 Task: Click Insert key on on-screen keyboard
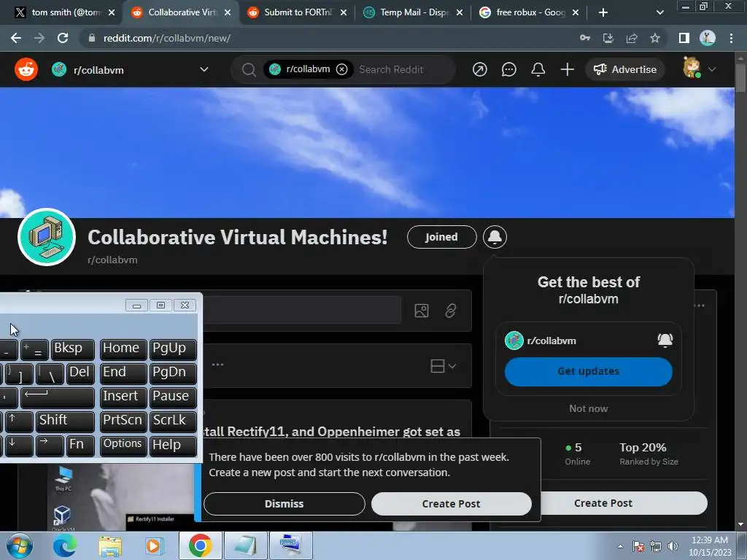123,397
